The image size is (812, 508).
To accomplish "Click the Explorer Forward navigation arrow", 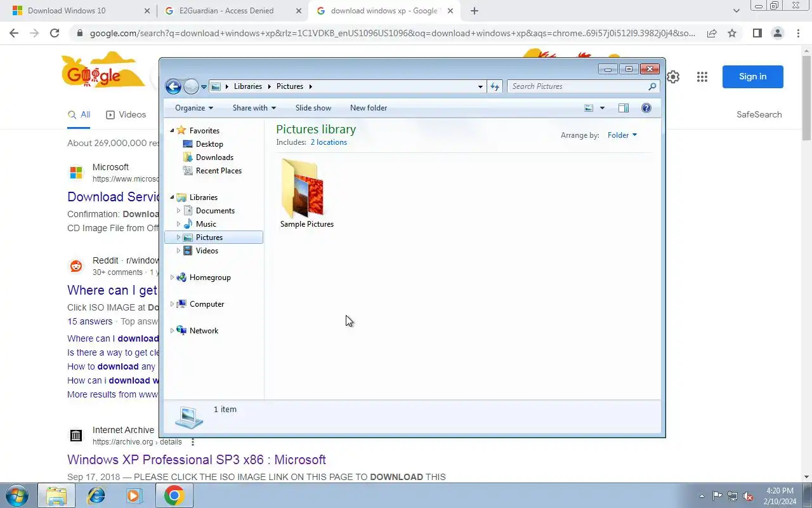I will pos(191,87).
